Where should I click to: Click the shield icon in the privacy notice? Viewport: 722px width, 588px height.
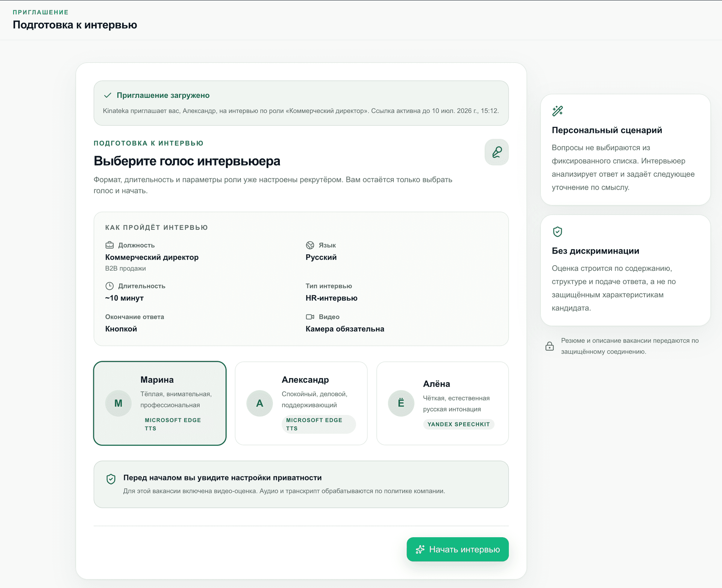[x=111, y=479]
